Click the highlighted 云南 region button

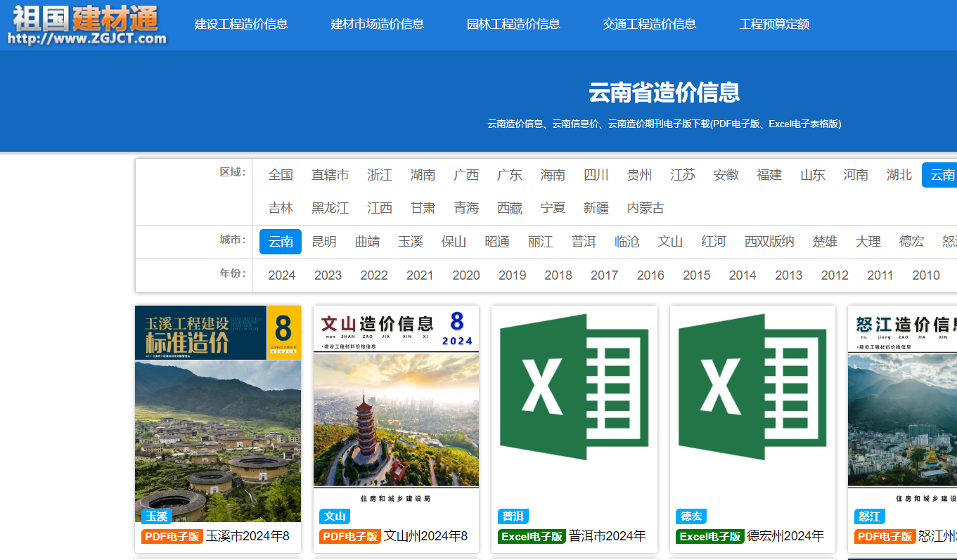point(940,175)
